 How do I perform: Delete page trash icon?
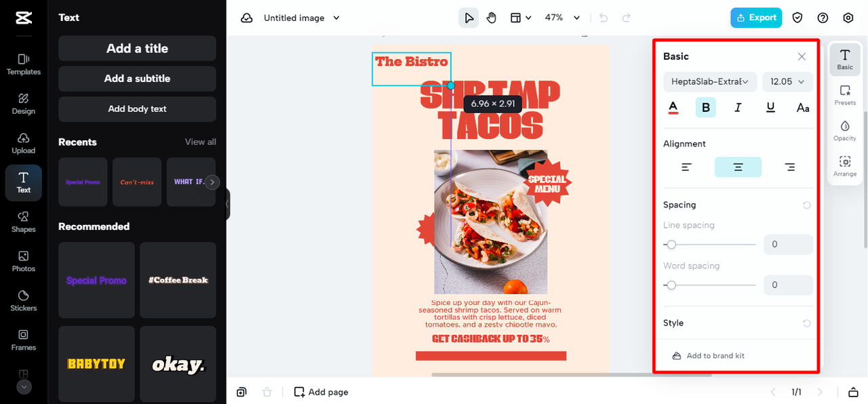click(x=267, y=392)
